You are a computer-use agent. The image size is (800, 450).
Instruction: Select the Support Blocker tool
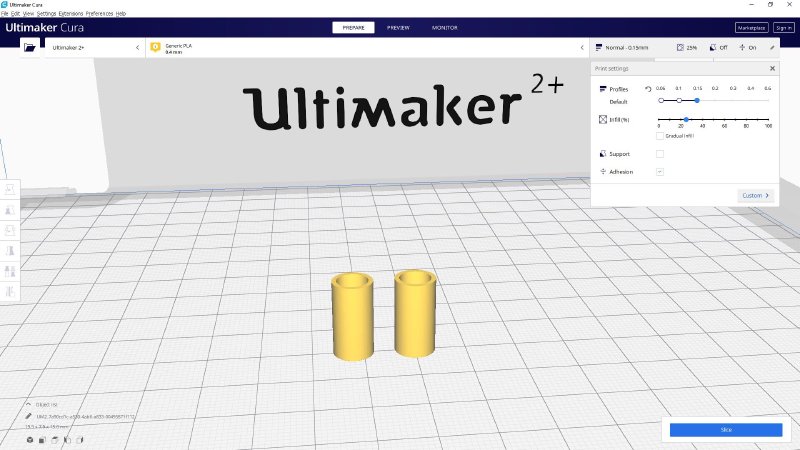point(9,291)
